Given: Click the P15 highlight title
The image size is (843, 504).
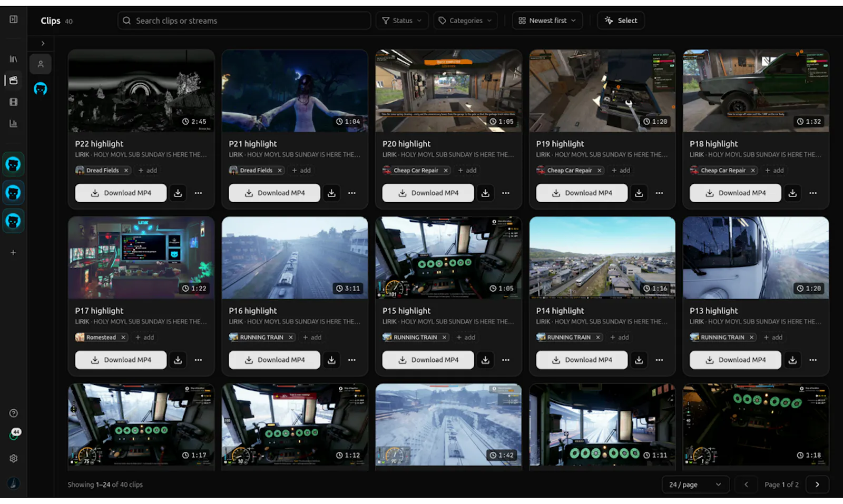Looking at the screenshot, I should tap(407, 311).
